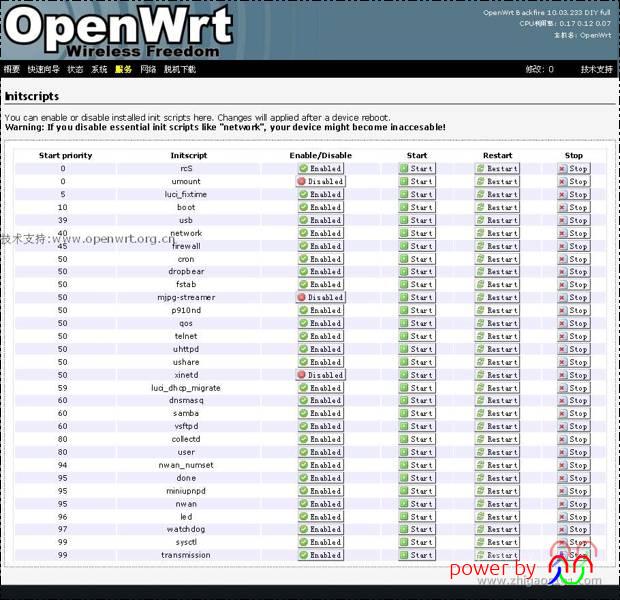Click the nwan_numset initscript name

pyautogui.click(x=186, y=465)
